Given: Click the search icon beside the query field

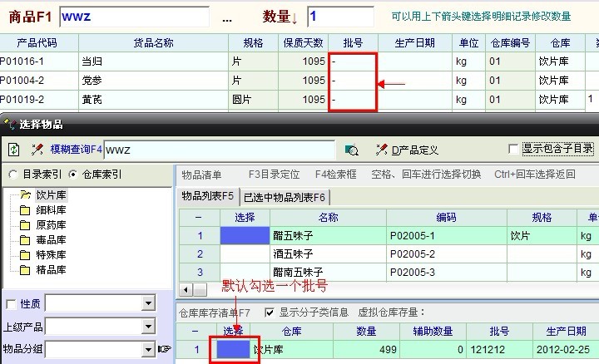Looking at the screenshot, I should coord(351,150).
